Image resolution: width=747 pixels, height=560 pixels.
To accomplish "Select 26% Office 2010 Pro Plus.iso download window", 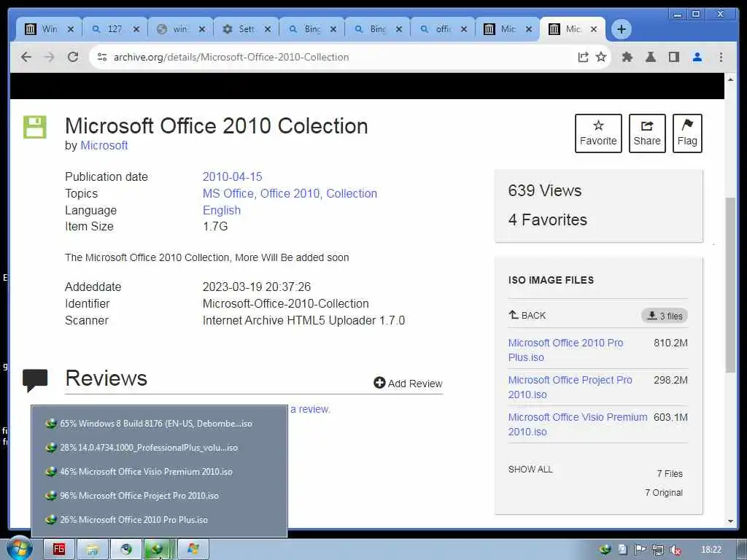I will click(159, 520).
